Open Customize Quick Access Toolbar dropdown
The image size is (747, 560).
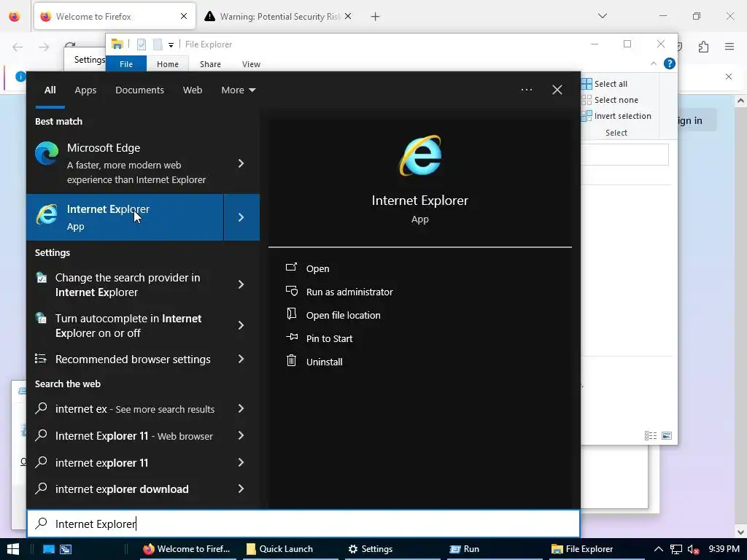[x=171, y=45]
